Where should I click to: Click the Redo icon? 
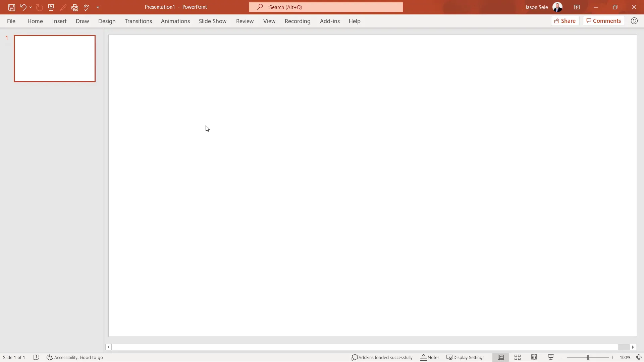pyautogui.click(x=39, y=7)
